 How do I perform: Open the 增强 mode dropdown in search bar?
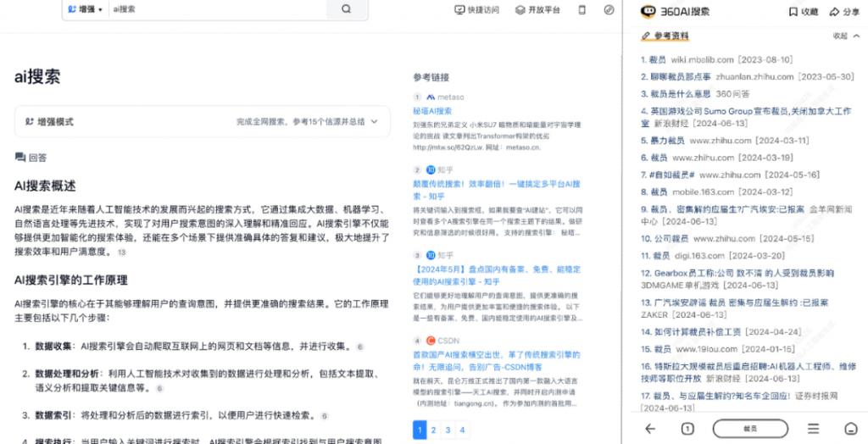coord(85,9)
